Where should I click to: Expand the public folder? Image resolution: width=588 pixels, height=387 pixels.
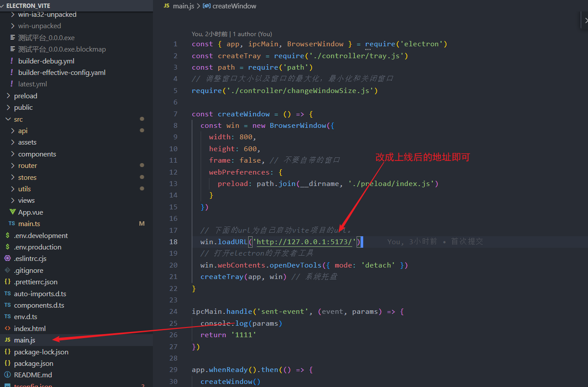click(8, 108)
